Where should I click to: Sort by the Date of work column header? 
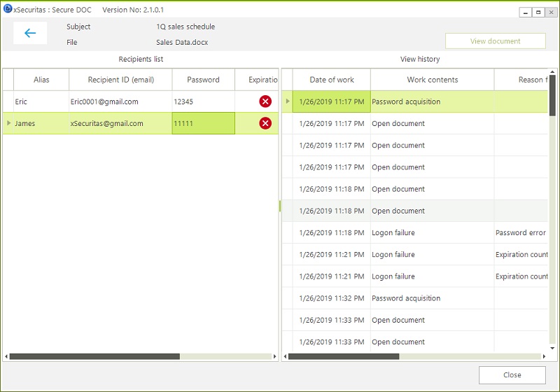point(332,80)
